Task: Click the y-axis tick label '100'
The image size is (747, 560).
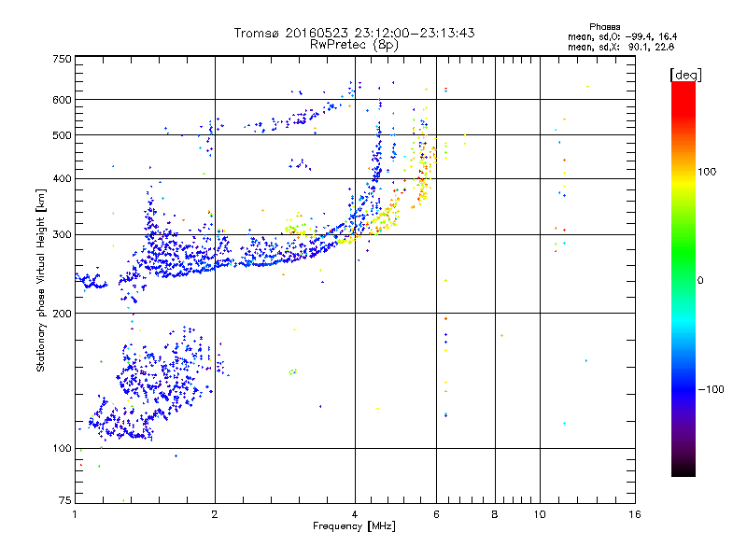Action: (62, 449)
